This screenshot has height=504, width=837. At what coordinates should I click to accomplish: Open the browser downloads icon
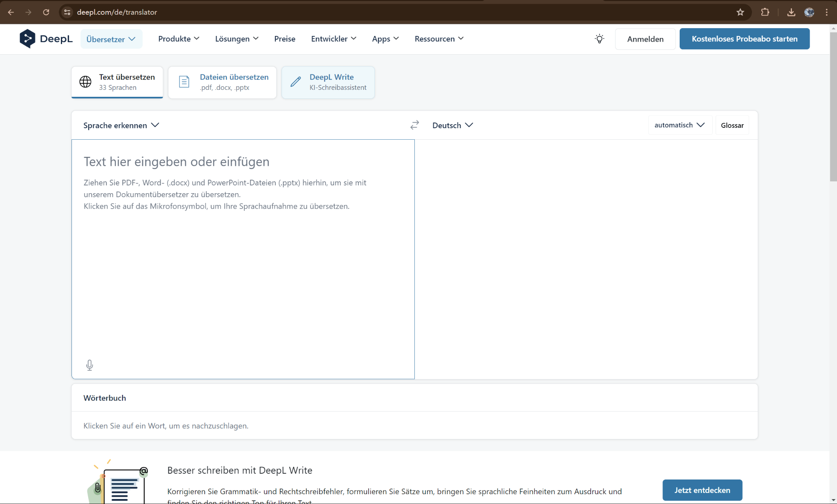click(x=791, y=12)
